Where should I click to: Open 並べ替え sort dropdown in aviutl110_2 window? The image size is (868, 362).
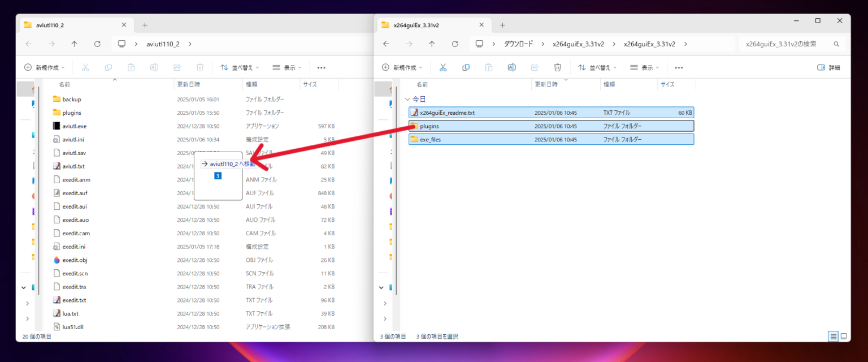240,67
